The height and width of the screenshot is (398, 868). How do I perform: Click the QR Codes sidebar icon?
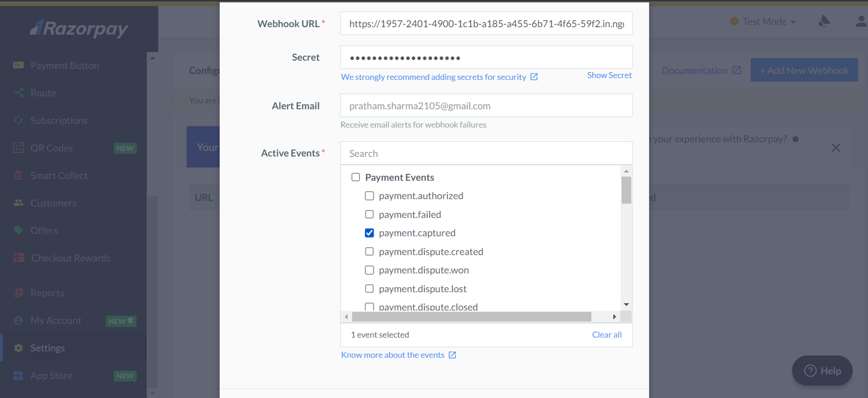[x=18, y=148]
